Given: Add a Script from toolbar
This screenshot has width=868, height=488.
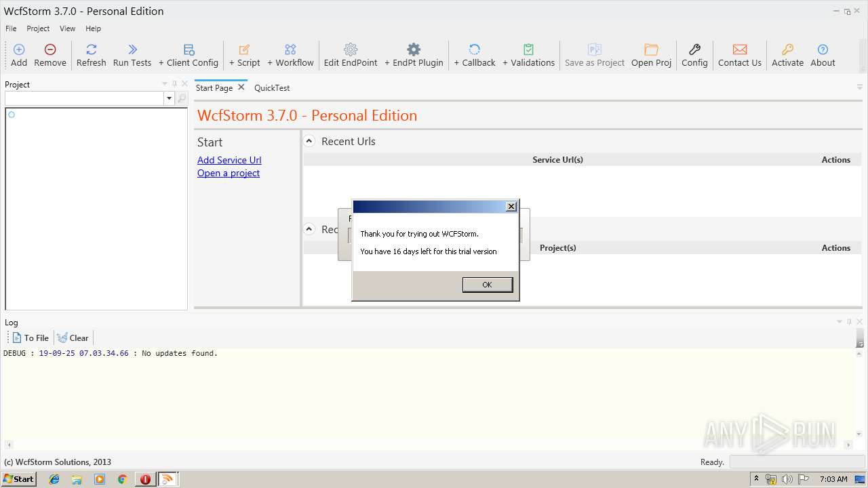Looking at the screenshot, I should pos(244,55).
